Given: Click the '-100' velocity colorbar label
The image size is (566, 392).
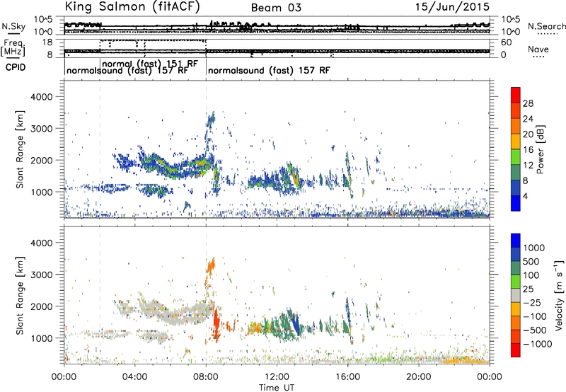Looking at the screenshot, I should 535,316.
